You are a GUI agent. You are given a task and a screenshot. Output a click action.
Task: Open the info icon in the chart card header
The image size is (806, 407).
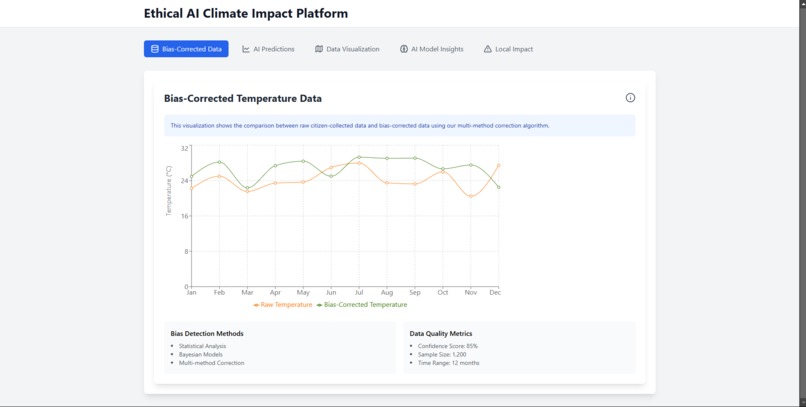coord(630,98)
